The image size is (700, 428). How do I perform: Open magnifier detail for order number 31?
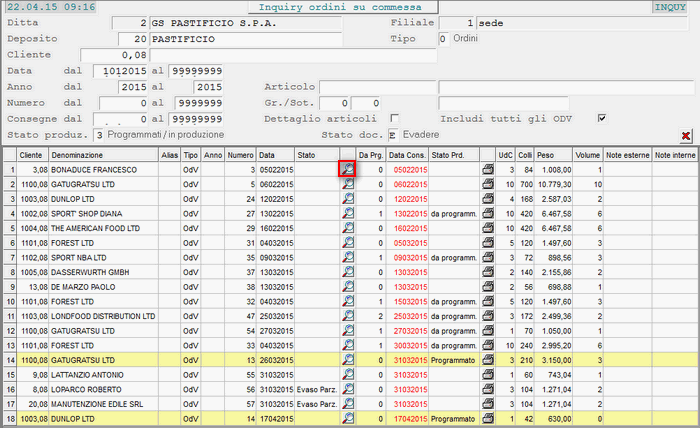pyautogui.click(x=348, y=243)
